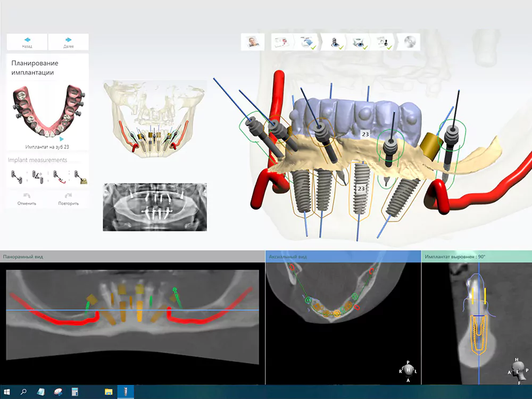Open the order form workflow step
The width and height of the screenshot is (532, 399).
click(281, 42)
